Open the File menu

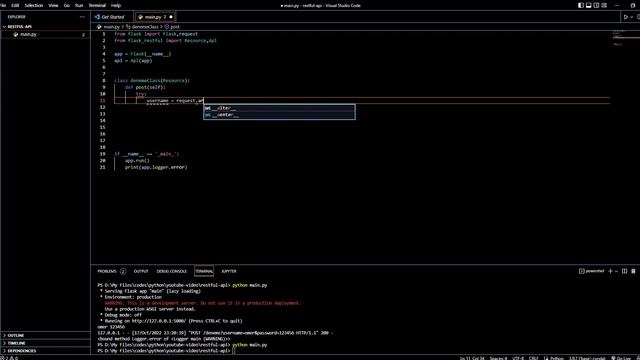(3, 5)
